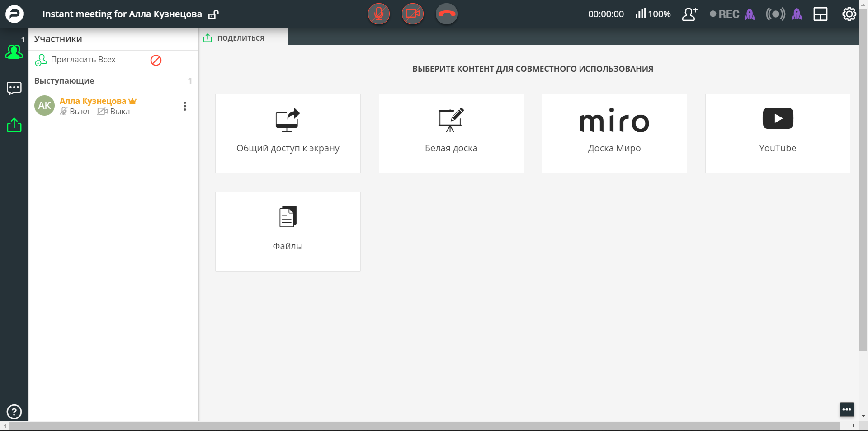Open the share content sidebar icon
This screenshot has height=431, width=868.
[x=14, y=125]
